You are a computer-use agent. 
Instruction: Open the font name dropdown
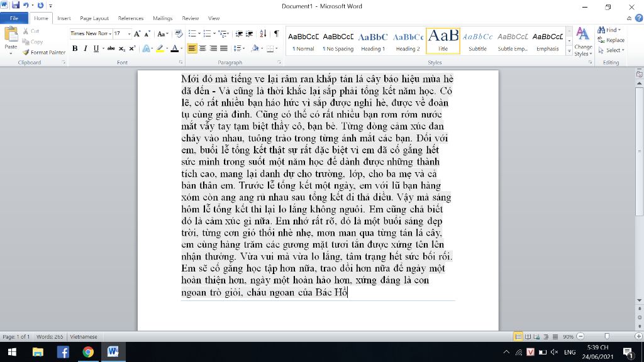pyautogui.click(x=110, y=34)
